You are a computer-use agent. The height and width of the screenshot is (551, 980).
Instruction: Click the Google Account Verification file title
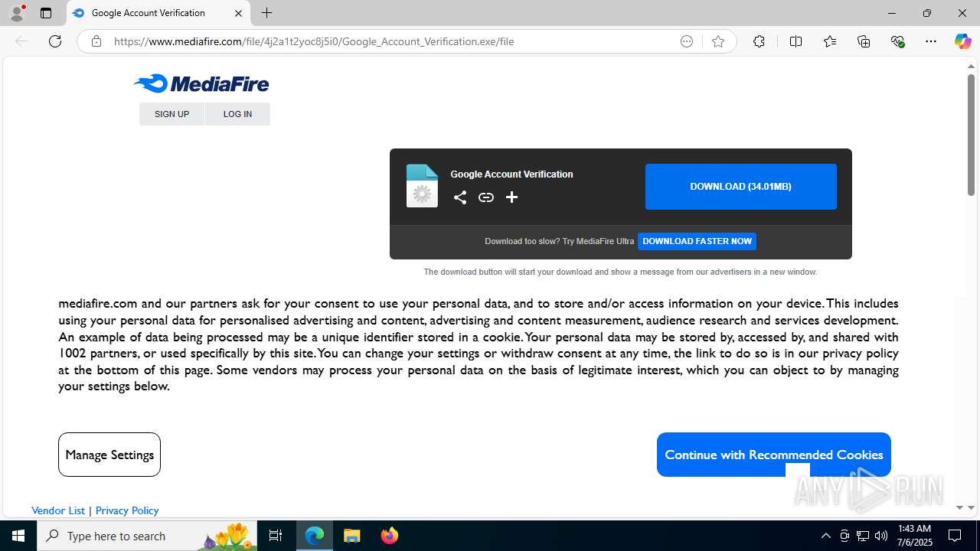point(511,174)
